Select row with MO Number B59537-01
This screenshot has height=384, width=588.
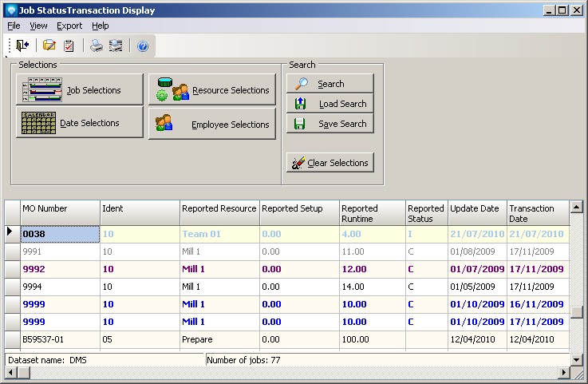click(59, 339)
